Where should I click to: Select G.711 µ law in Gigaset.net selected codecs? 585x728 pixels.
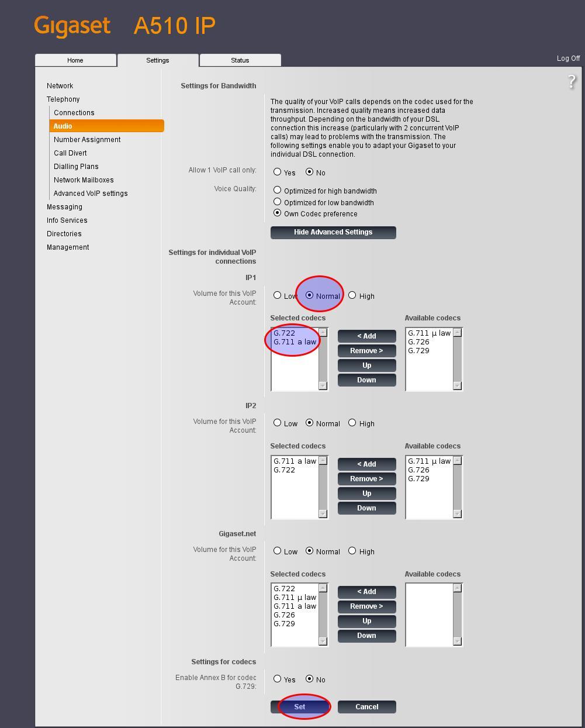(295, 598)
